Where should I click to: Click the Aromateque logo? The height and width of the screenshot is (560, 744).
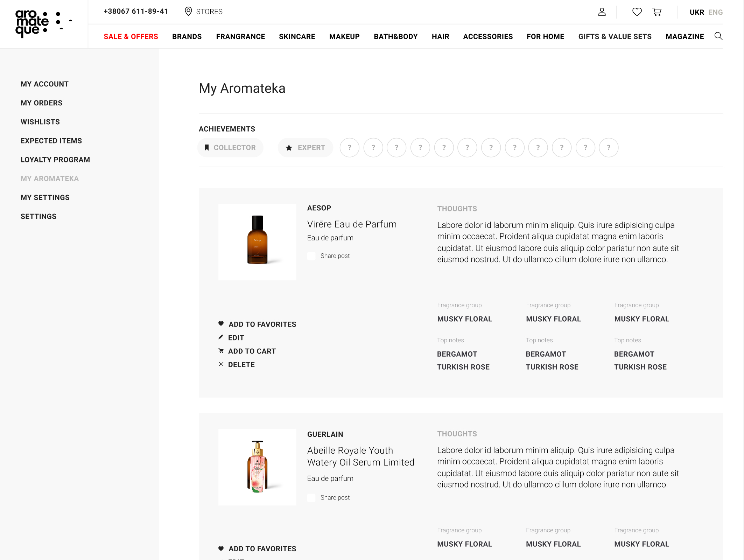point(44,23)
